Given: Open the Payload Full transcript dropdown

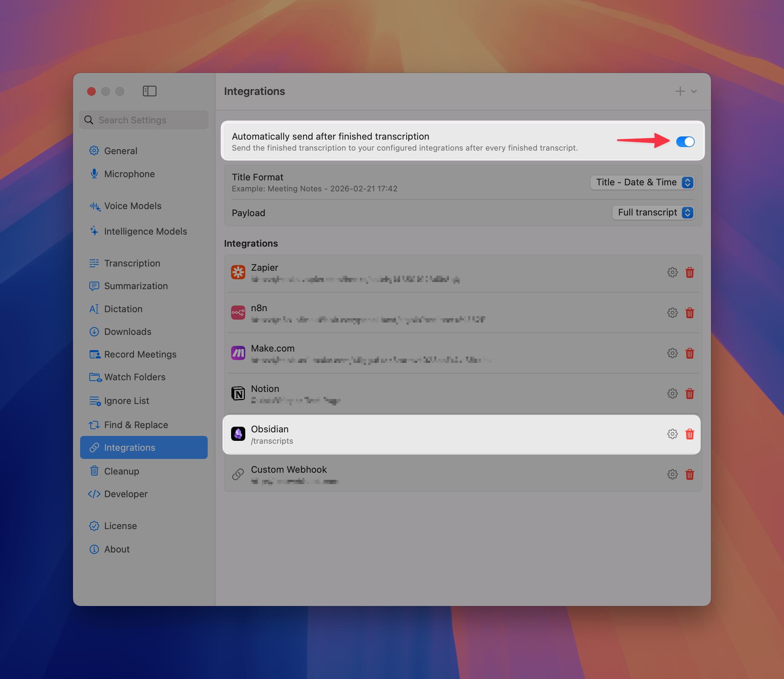Looking at the screenshot, I should coord(653,213).
